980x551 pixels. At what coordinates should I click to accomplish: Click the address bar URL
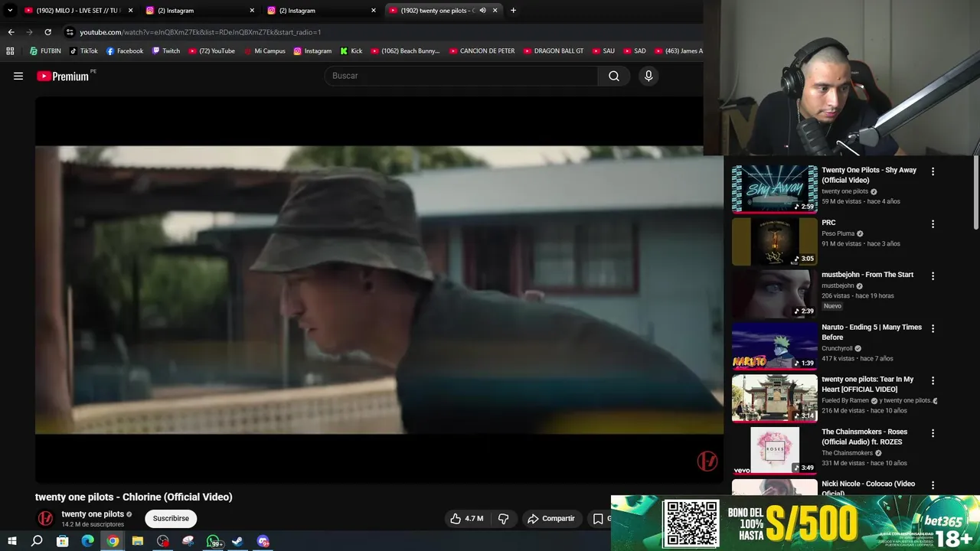pos(201,32)
